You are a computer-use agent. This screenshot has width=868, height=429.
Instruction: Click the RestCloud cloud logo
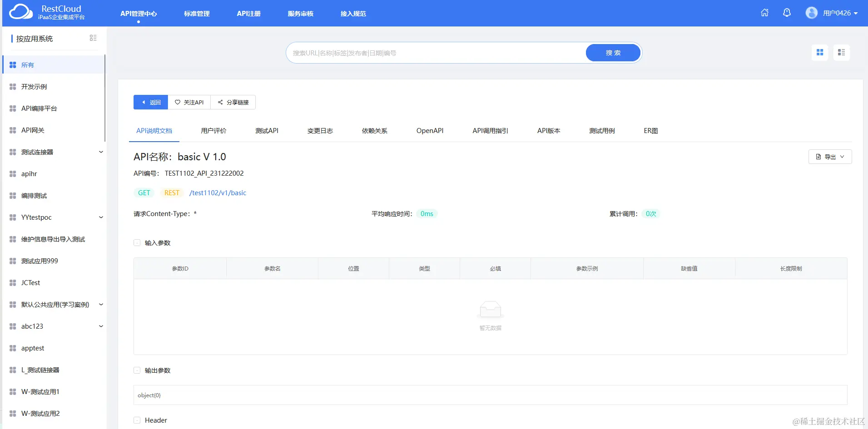[21, 12]
